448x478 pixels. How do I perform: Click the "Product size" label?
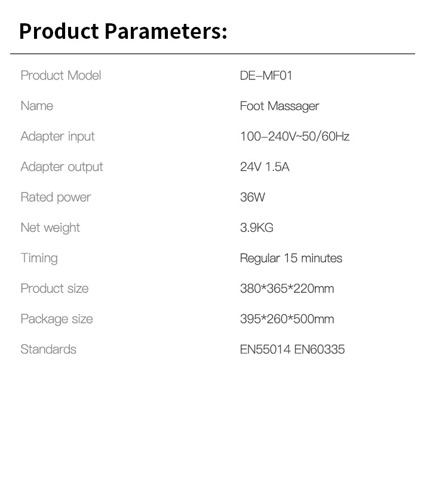54,289
